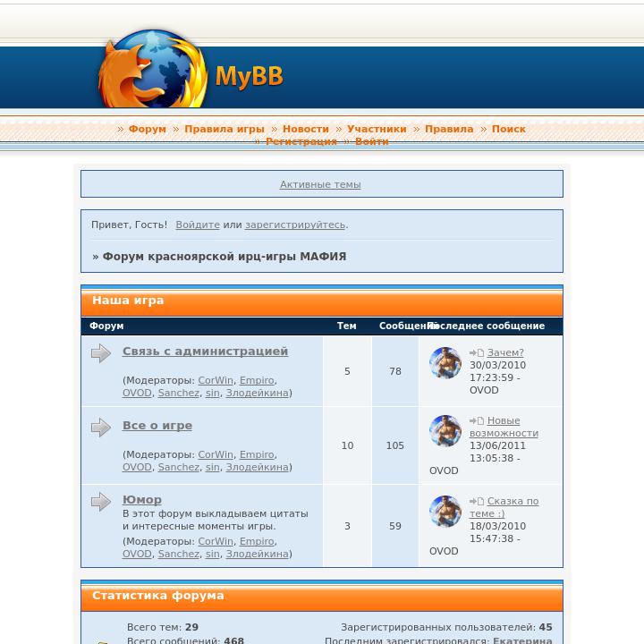
Task: Click avatar in Юмор row
Action: [445, 512]
